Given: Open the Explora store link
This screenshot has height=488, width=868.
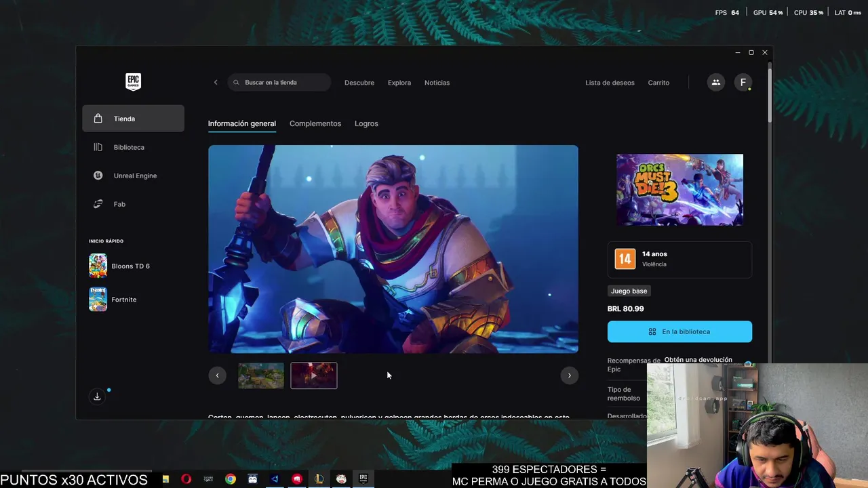Looking at the screenshot, I should click(399, 83).
